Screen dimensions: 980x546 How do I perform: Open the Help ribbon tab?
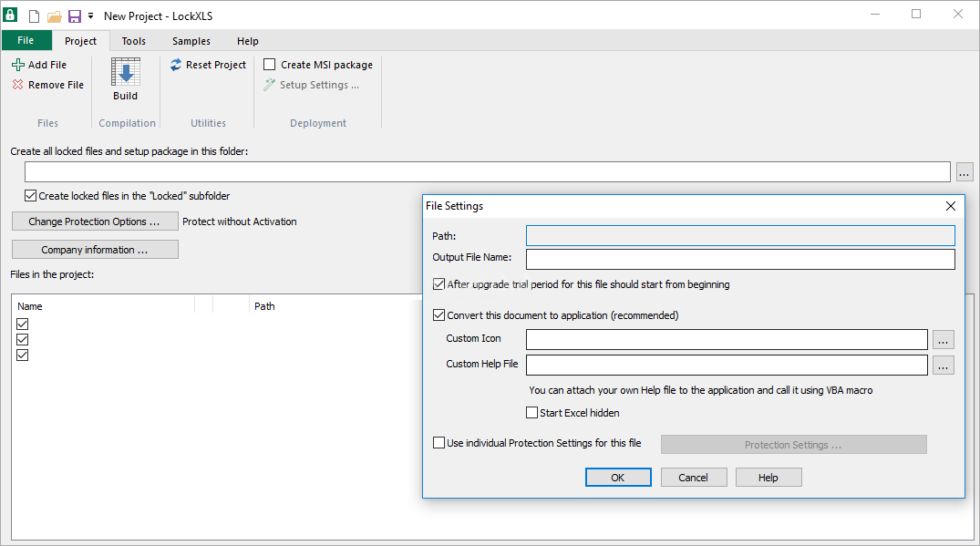click(x=247, y=41)
